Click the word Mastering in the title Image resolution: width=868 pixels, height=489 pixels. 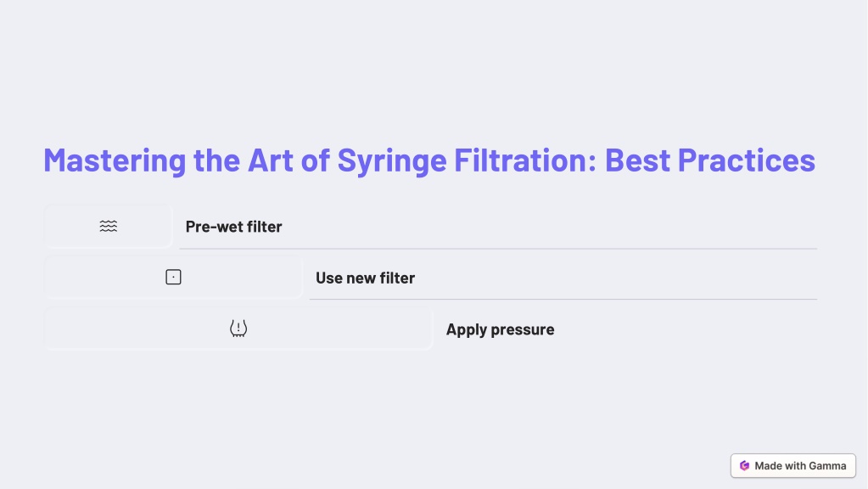click(x=115, y=160)
